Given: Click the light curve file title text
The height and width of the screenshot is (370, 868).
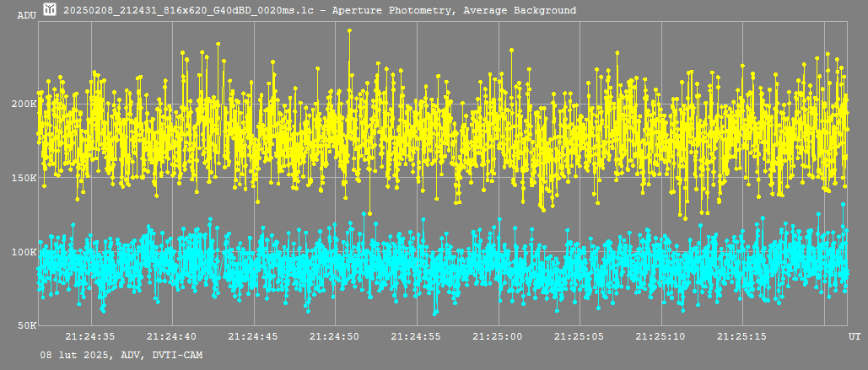Looking at the screenshot, I should pos(320,10).
